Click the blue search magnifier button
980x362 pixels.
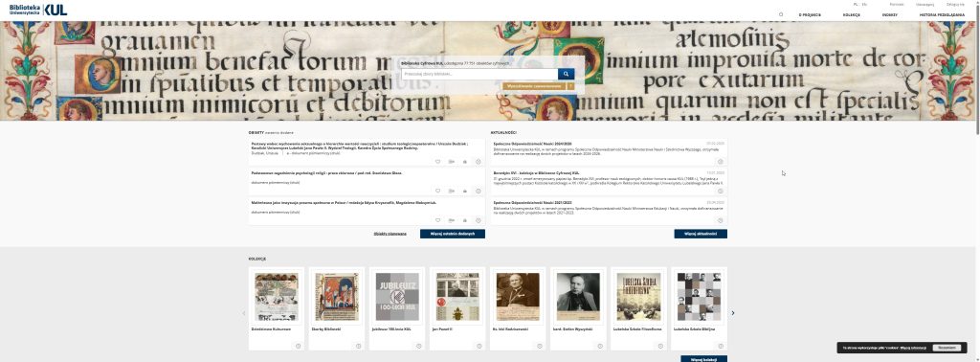tap(566, 74)
